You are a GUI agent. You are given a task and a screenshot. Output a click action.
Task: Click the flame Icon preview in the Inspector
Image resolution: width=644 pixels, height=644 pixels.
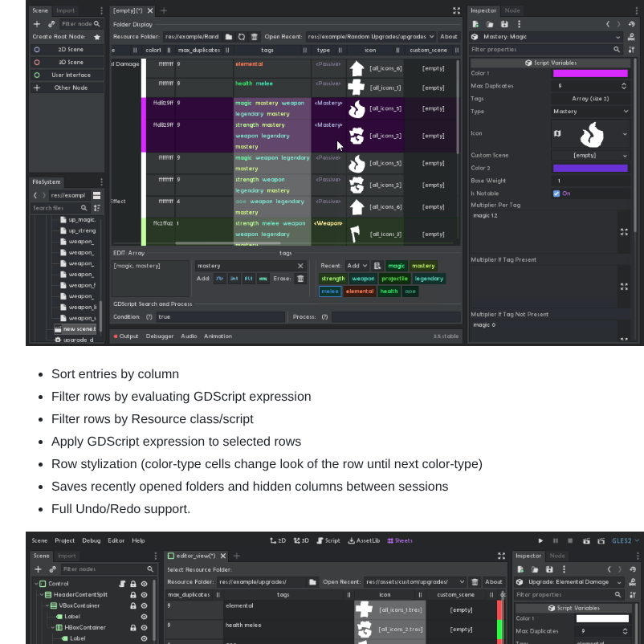pos(593,134)
